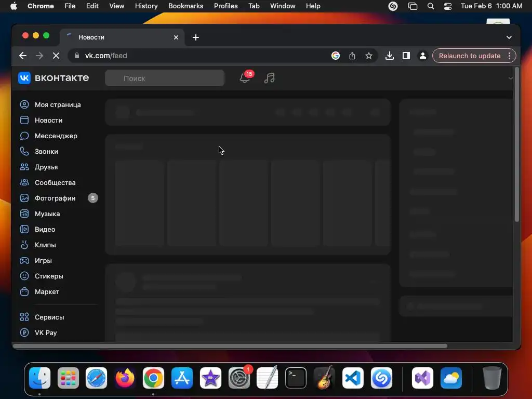Open the Chrome profile menu
This screenshot has width=532, height=399.
423,56
